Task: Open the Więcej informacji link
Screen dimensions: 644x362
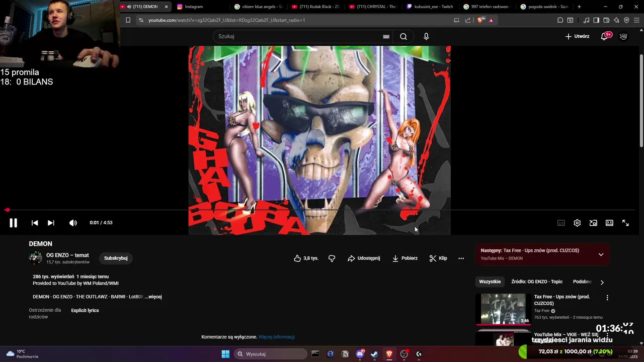Action: (x=276, y=337)
